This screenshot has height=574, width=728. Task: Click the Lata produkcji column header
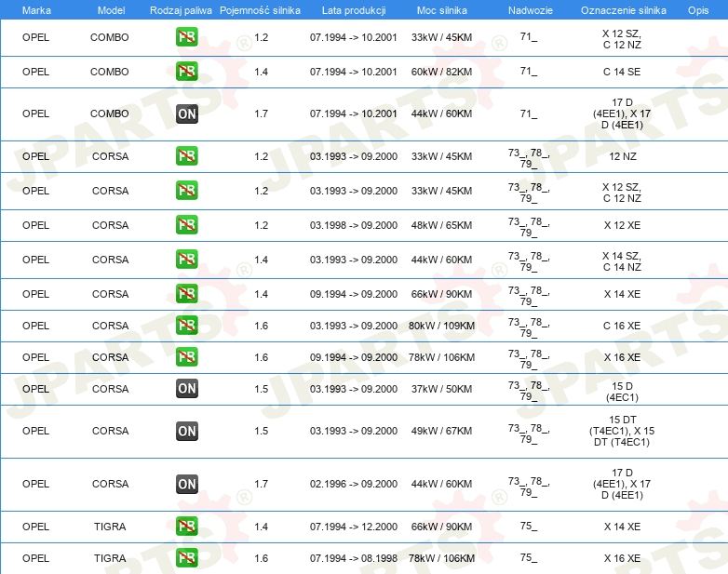point(354,10)
